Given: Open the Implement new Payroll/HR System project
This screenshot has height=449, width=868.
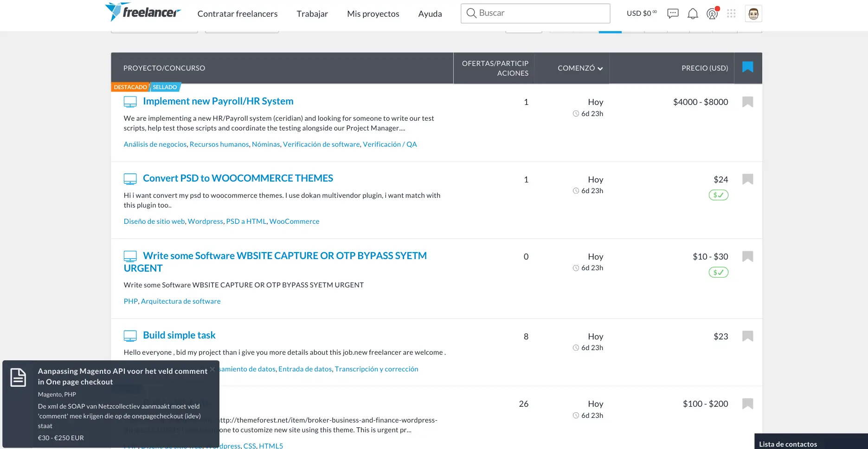Looking at the screenshot, I should (218, 101).
